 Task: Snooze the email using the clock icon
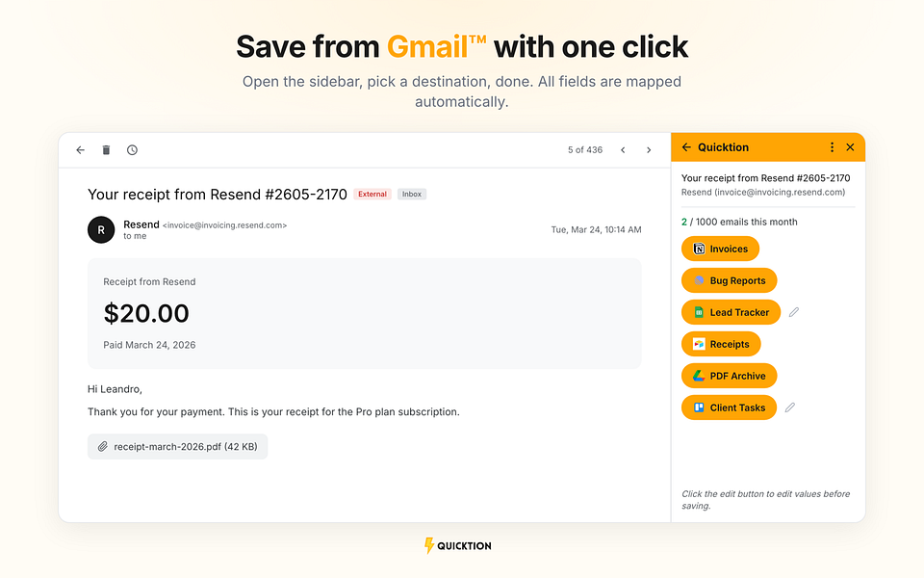132,150
